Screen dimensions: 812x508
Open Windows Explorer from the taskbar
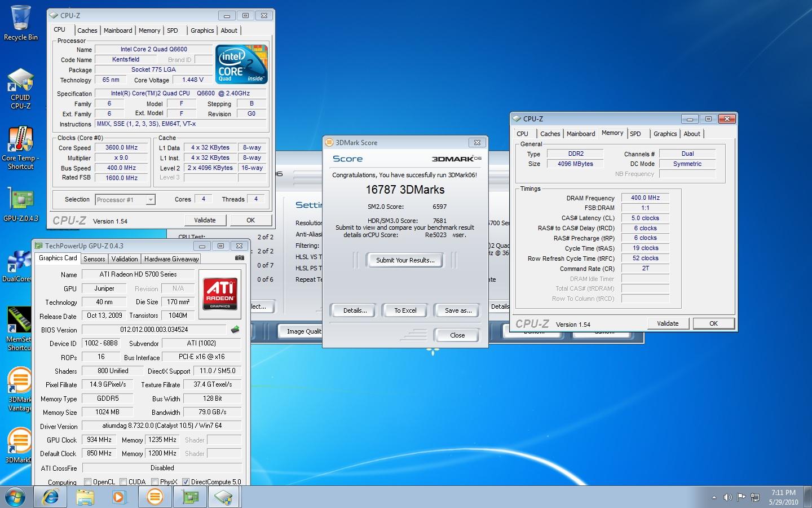85,497
